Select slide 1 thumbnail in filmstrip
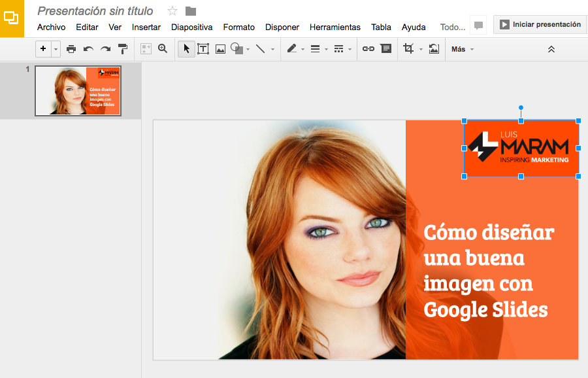Screen dimensions: 588x378 tap(78, 91)
